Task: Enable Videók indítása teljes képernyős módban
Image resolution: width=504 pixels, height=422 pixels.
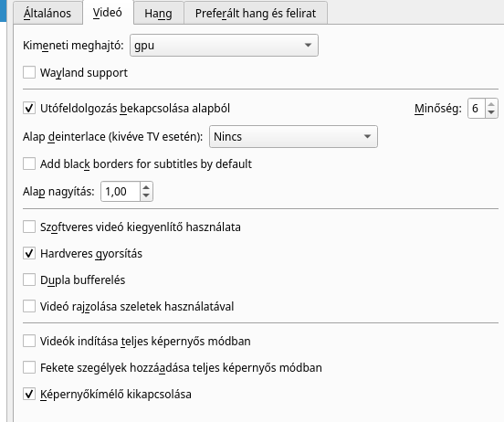Action: click(x=29, y=341)
